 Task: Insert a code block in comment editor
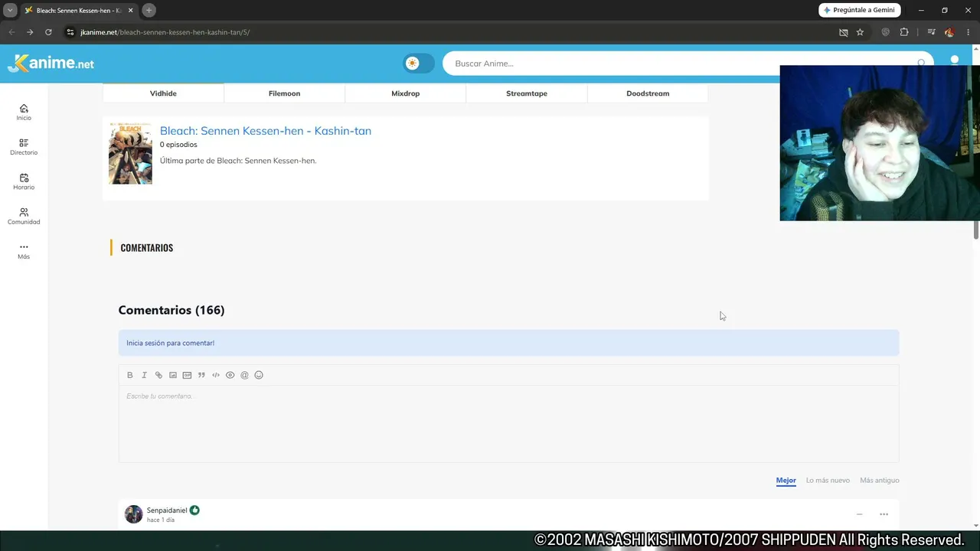(216, 375)
